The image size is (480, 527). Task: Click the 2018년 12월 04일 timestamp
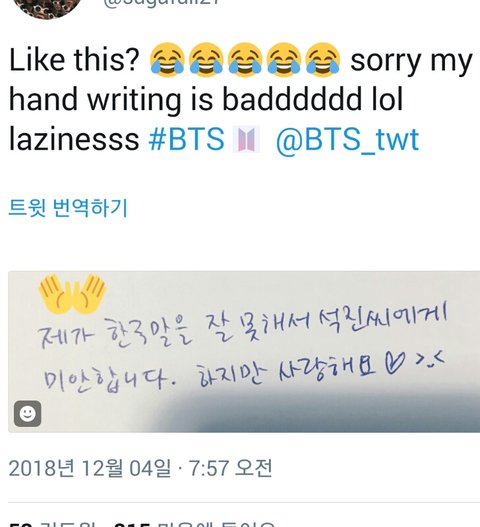point(89,468)
